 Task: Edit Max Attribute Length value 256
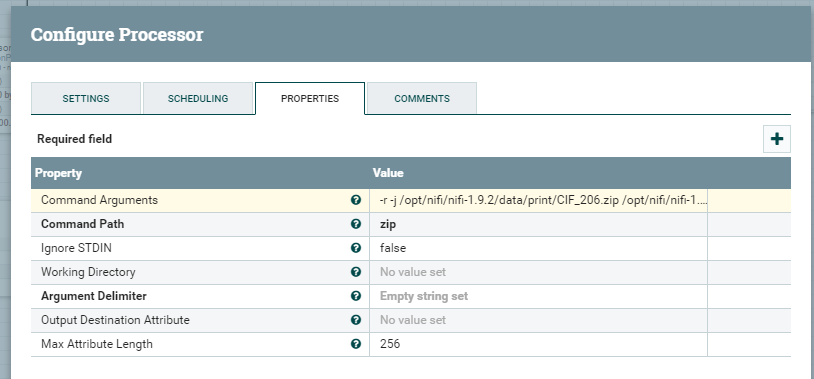[538, 344]
